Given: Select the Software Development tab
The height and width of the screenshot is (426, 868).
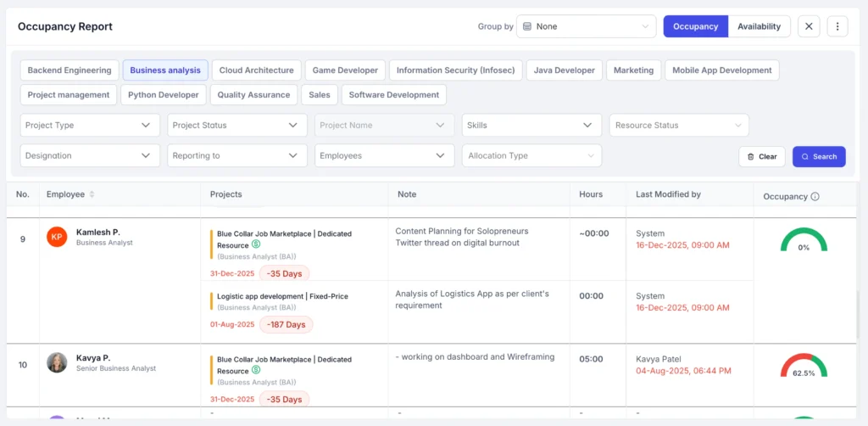Looking at the screenshot, I should 394,95.
